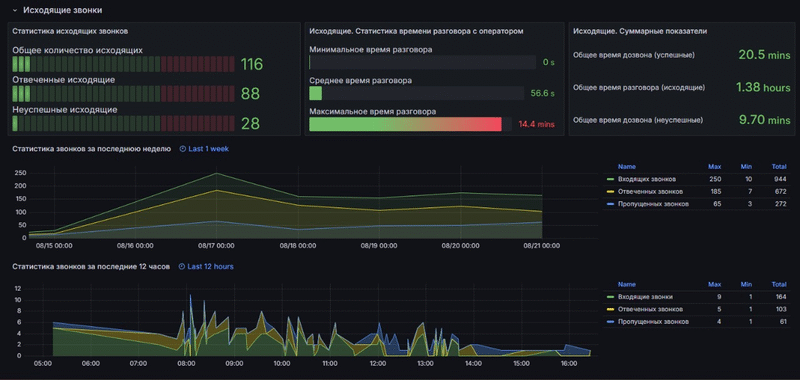Click the Отвеченные исходящие gauge bar
Viewport: 800px width, 380px height.
click(x=123, y=94)
